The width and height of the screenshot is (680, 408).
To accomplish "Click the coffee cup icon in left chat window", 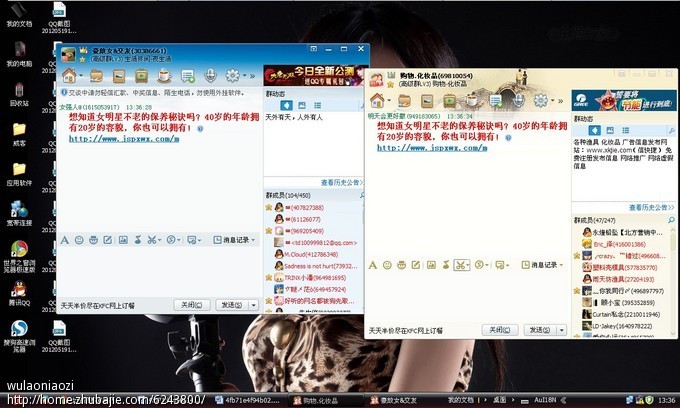I will pos(164,76).
